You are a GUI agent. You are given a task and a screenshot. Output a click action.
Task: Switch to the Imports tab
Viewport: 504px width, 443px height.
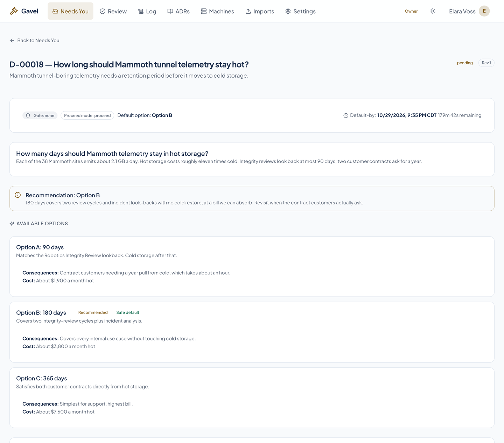coord(260,11)
